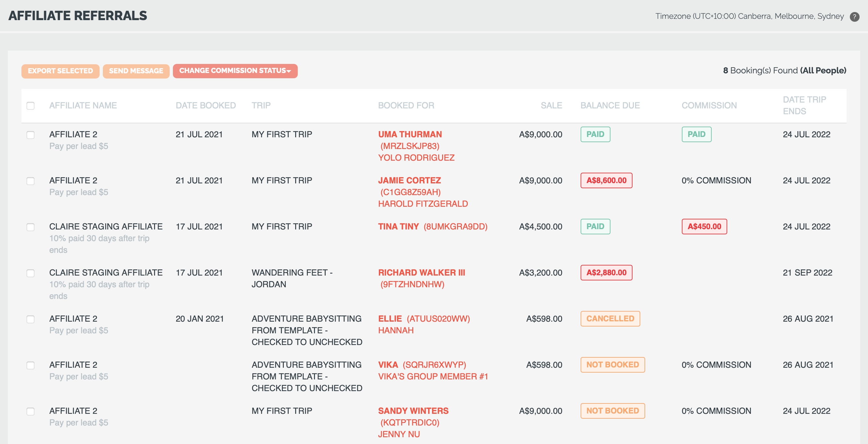The width and height of the screenshot is (868, 444).
Task: Click Jenny Nu name link
Action: (x=399, y=434)
